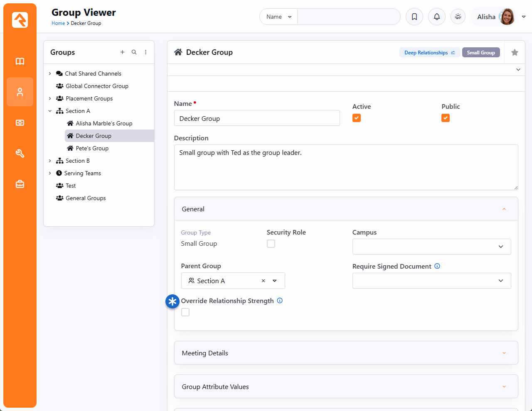
Task: Expand the Meeting Details section
Action: [346, 353]
